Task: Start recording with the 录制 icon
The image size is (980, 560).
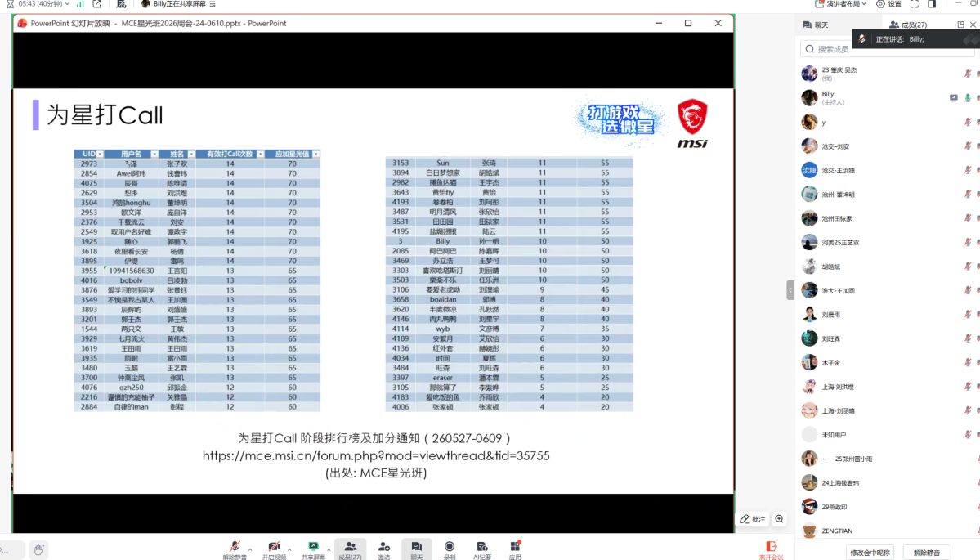Action: 450,549
